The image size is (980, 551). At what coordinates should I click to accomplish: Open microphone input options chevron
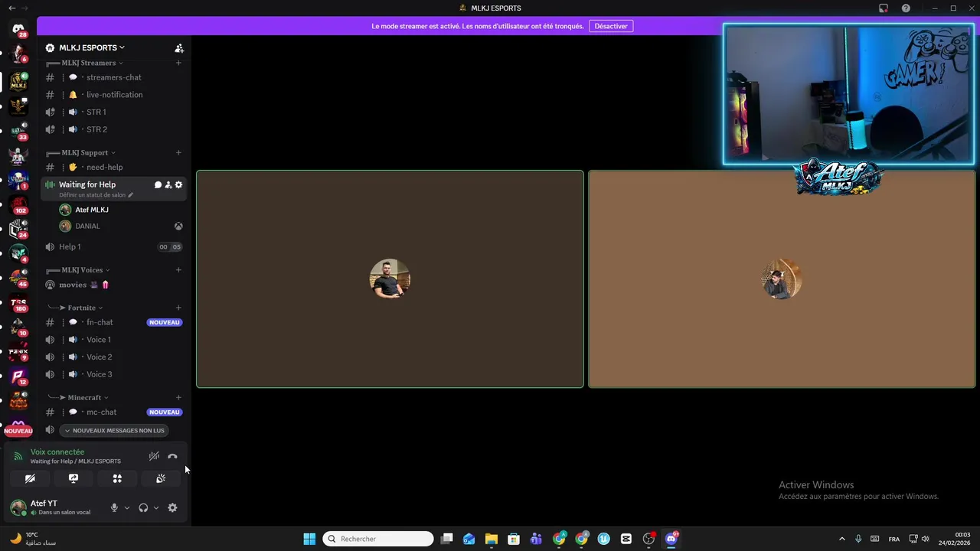(x=127, y=508)
